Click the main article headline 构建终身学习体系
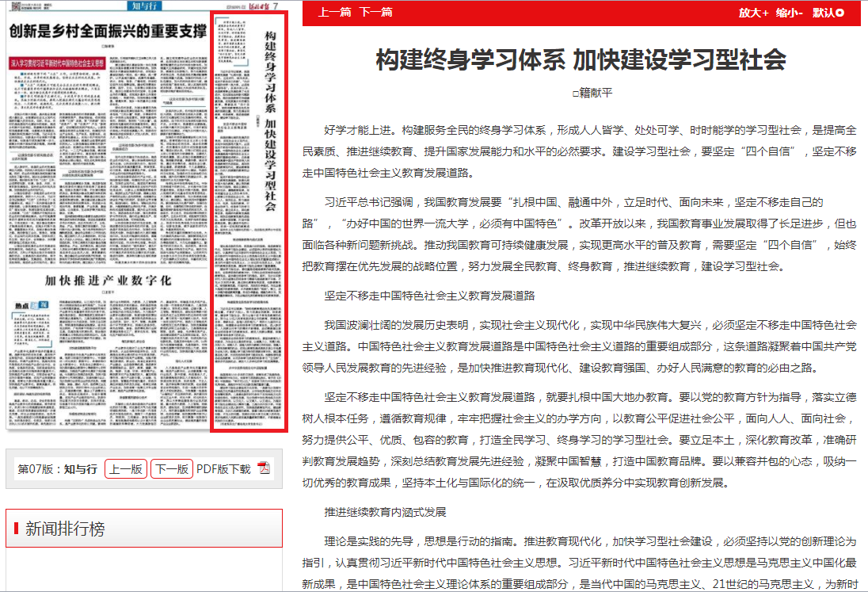Screen dimensions: 868x592 click(581, 59)
